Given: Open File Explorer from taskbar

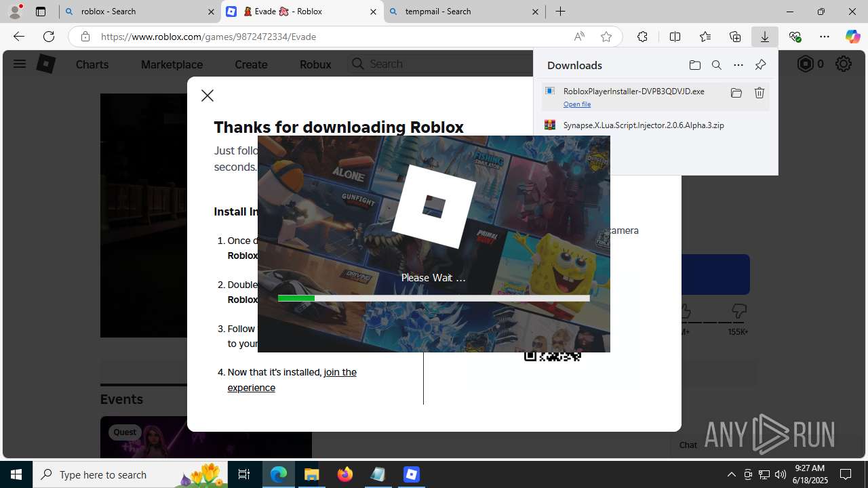Looking at the screenshot, I should 312,474.
